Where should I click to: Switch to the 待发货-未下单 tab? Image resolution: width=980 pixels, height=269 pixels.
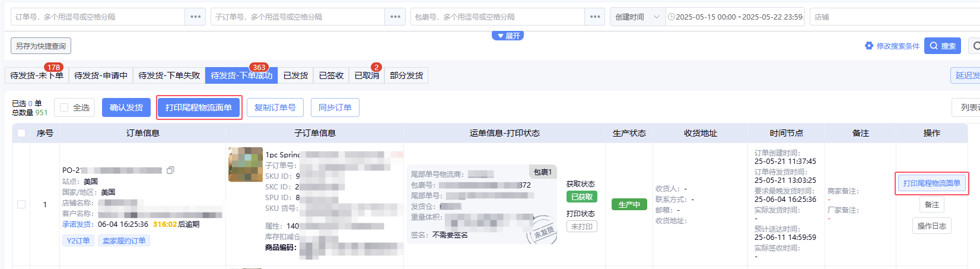click(37, 75)
